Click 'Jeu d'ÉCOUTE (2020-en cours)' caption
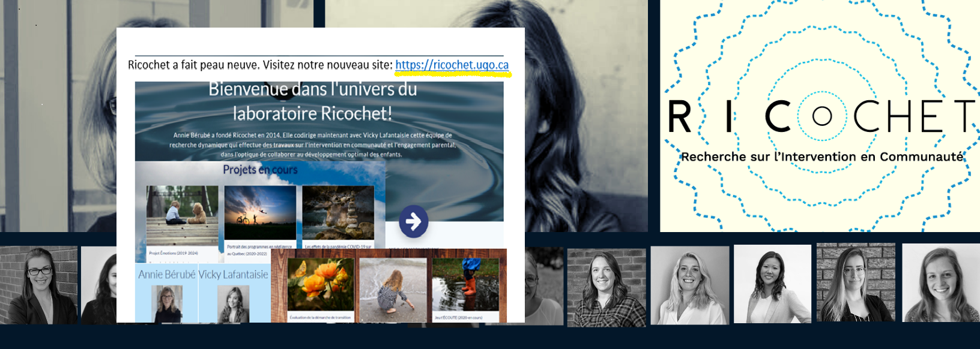The height and width of the screenshot is (349, 980). point(458,317)
